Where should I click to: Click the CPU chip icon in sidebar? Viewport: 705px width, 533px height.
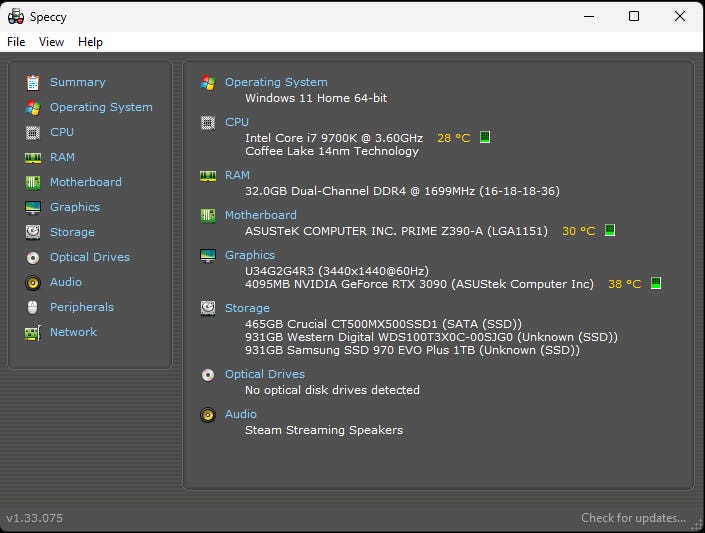[33, 132]
